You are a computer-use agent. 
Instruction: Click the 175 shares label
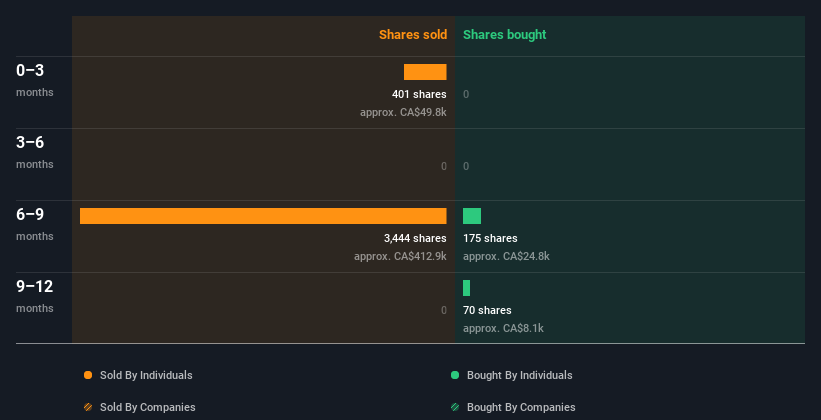click(490, 238)
